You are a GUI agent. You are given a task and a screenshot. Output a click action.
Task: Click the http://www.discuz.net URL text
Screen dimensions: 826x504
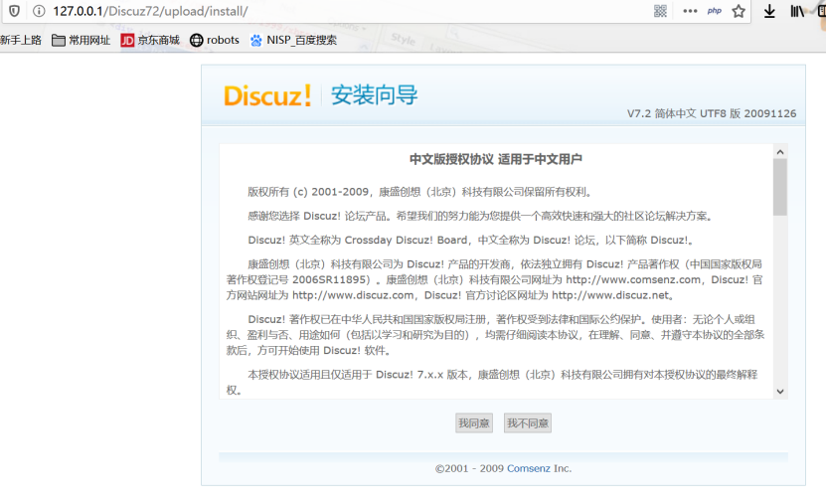[610, 295]
